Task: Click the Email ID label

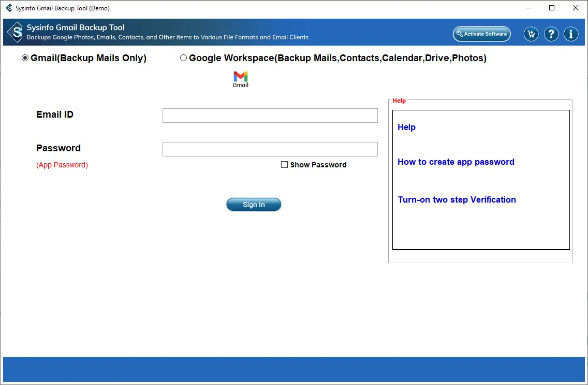Action: coord(55,115)
